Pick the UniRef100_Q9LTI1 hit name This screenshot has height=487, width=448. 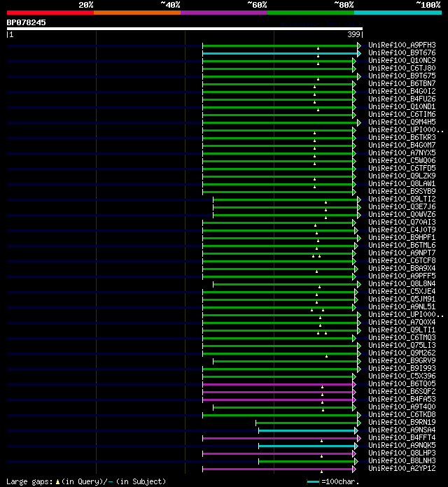point(402,330)
